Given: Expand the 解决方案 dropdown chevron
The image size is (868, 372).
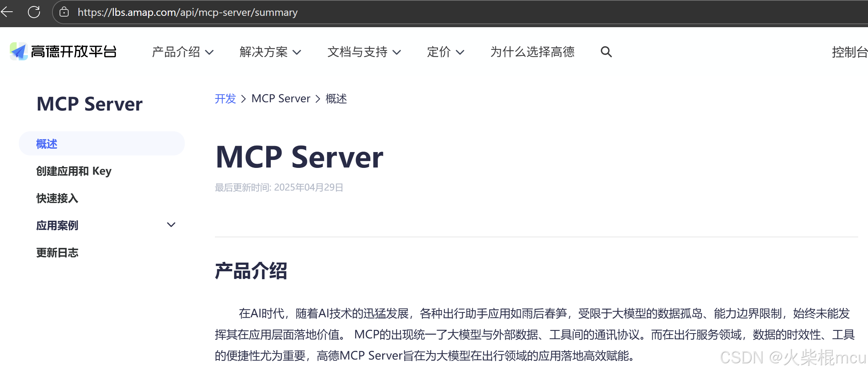Looking at the screenshot, I should 297,52.
